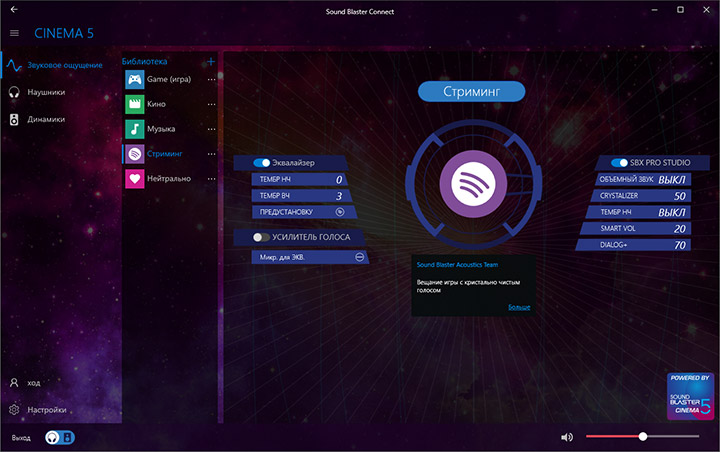This screenshot has height=452, width=720.
Task: Open the Микр. для ЭКВ. selector
Action: 310,257
